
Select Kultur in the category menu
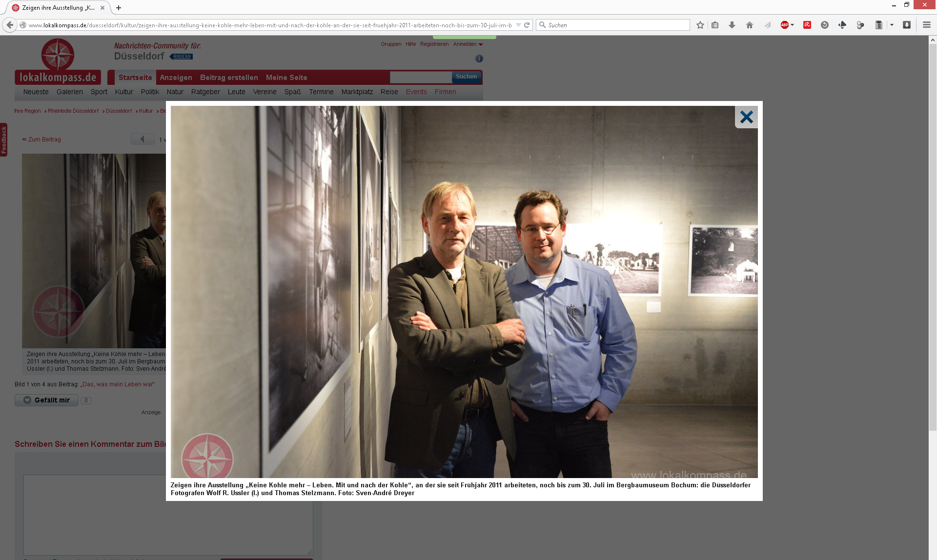point(124,92)
